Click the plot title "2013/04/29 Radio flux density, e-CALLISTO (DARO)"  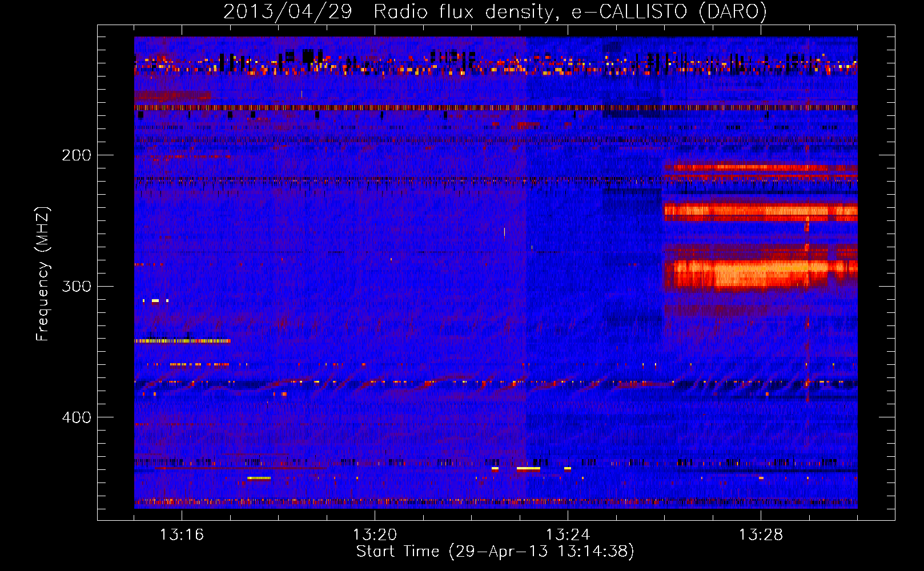tap(495, 12)
